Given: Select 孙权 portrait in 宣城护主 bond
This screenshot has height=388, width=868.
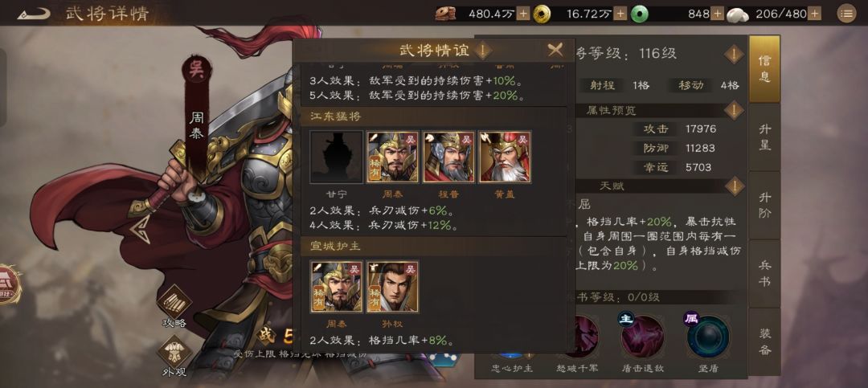Looking at the screenshot, I should click(x=392, y=287).
